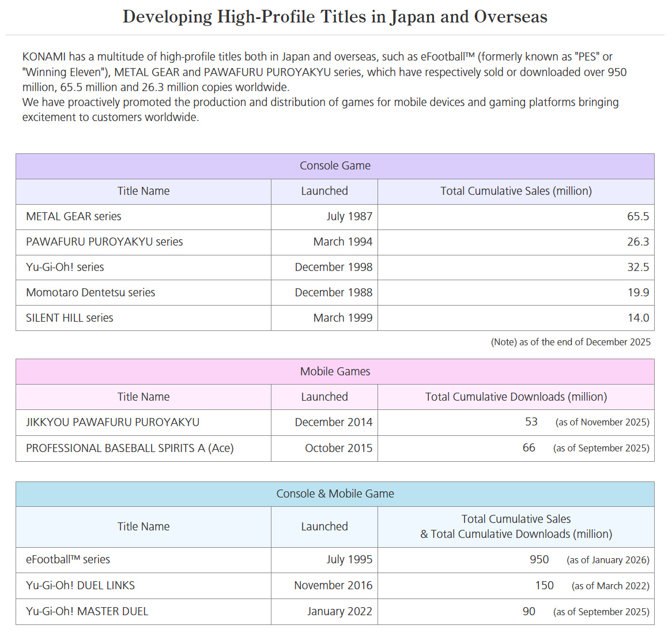Select the 'Mobile Games' table header
Screen dimensions: 672x640
click(x=335, y=372)
